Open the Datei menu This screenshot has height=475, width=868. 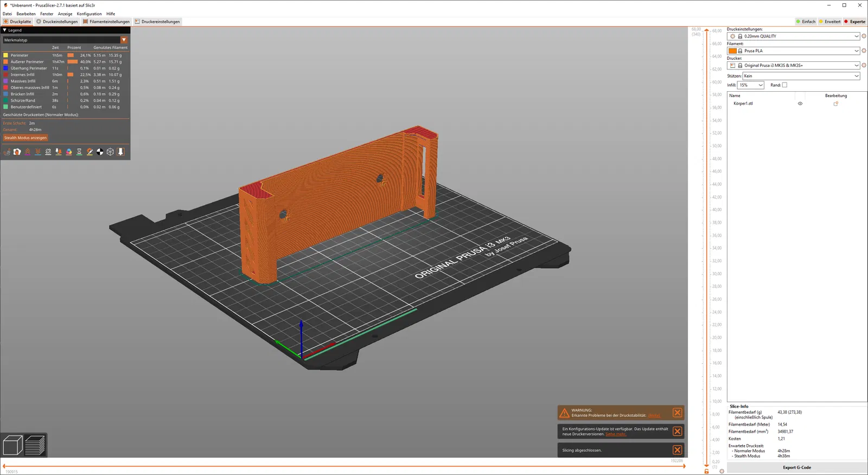[7, 14]
